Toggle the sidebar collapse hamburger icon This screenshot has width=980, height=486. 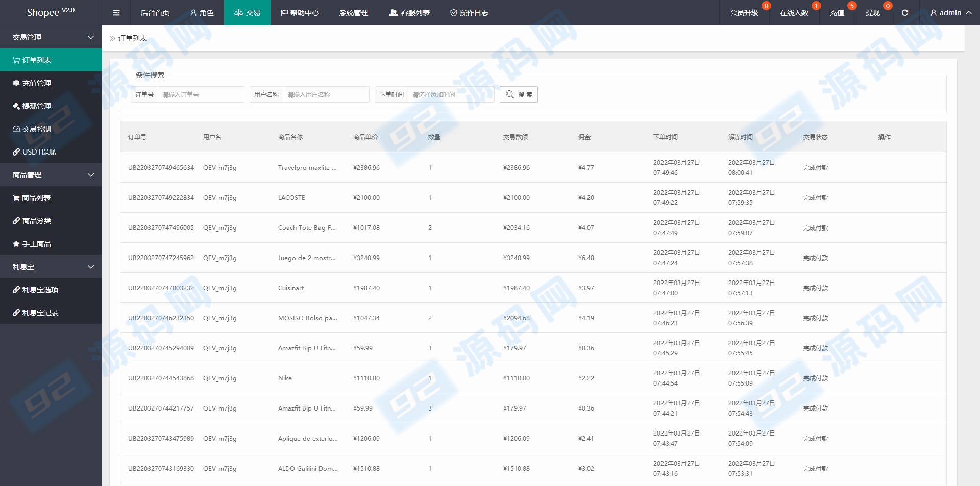[116, 13]
